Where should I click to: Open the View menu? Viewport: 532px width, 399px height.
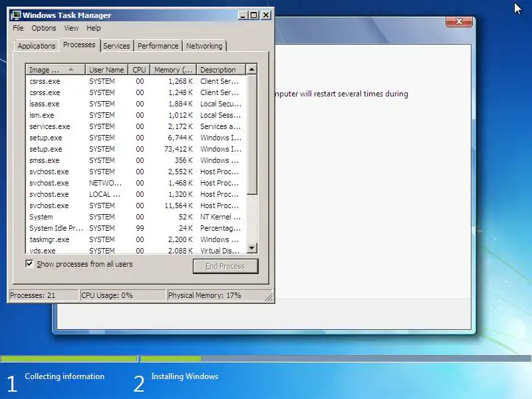pyautogui.click(x=71, y=28)
